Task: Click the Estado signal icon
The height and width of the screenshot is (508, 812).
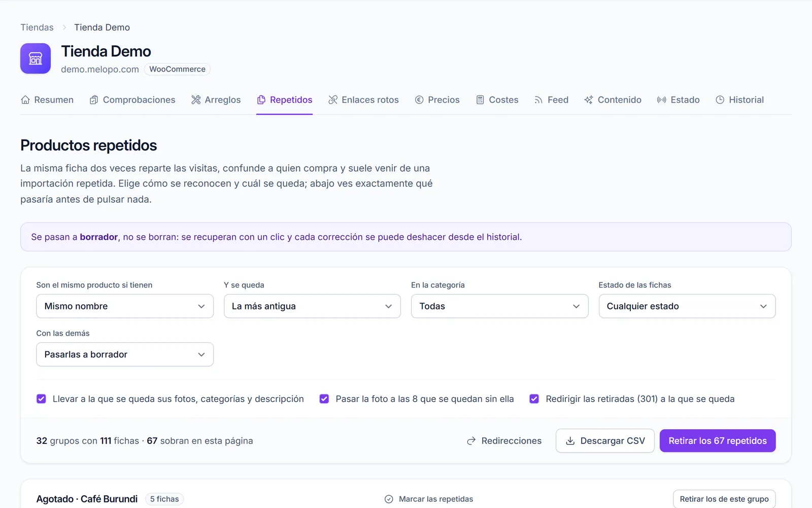Action: click(662, 100)
